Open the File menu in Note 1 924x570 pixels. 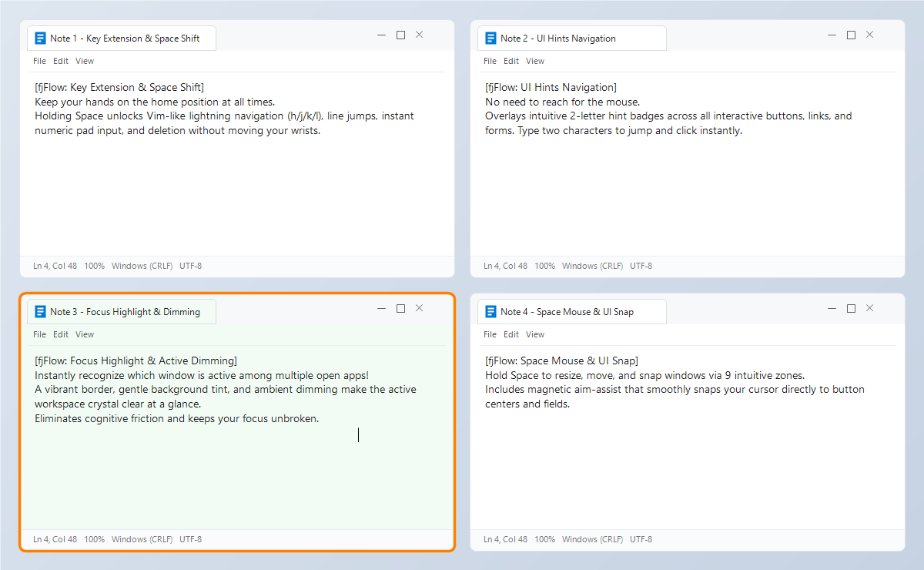point(40,61)
